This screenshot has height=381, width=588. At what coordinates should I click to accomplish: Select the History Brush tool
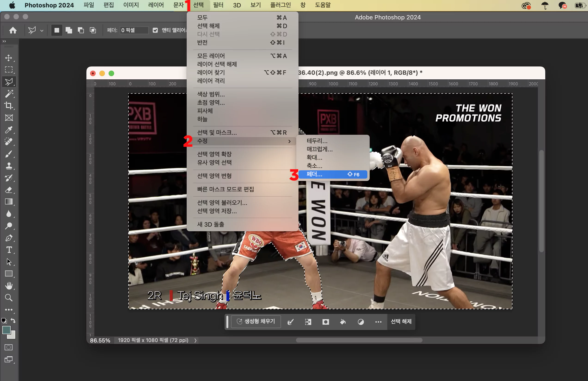click(x=9, y=178)
